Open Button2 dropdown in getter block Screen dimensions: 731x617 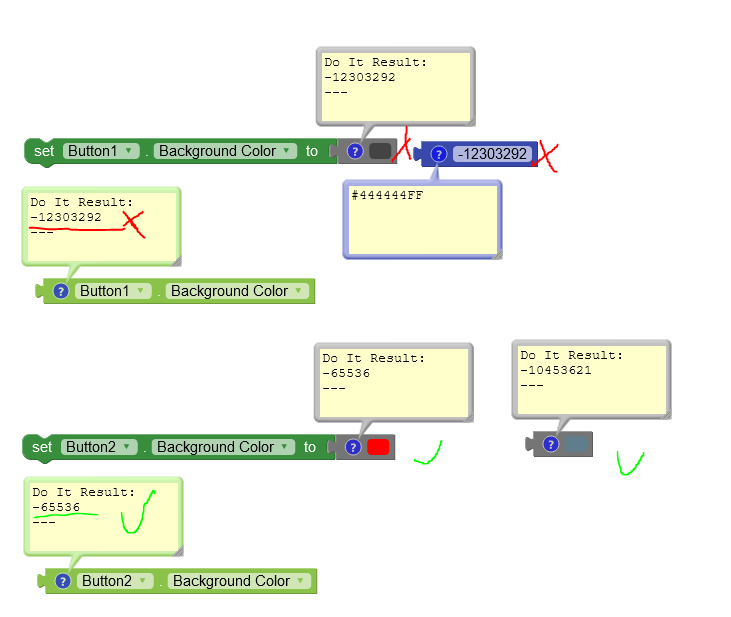pos(115,581)
